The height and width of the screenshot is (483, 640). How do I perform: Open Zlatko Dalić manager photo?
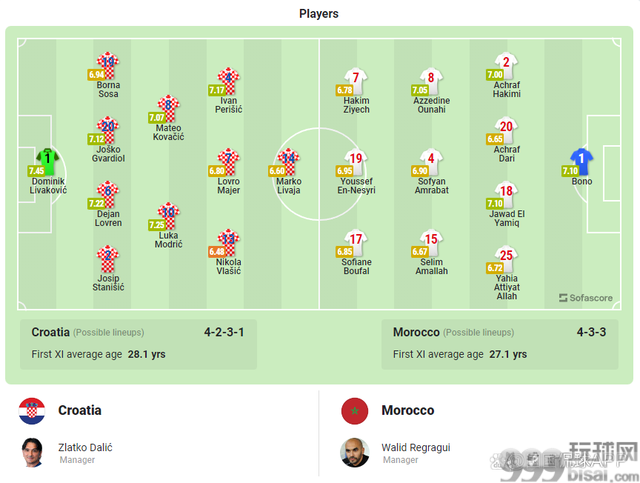32,452
